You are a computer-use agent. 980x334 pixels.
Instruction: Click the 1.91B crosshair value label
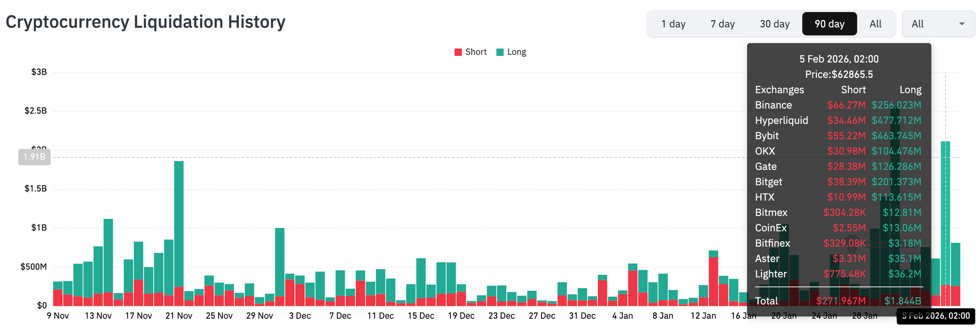(34, 157)
